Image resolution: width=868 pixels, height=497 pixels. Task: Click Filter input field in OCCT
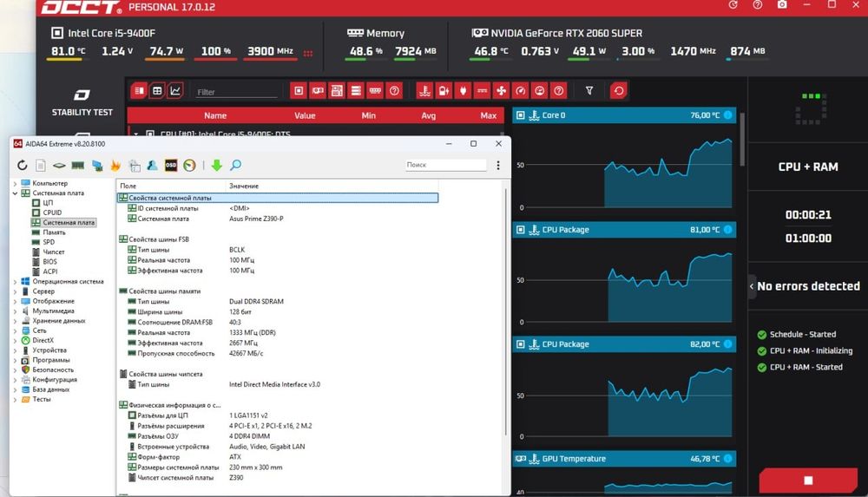(x=237, y=92)
